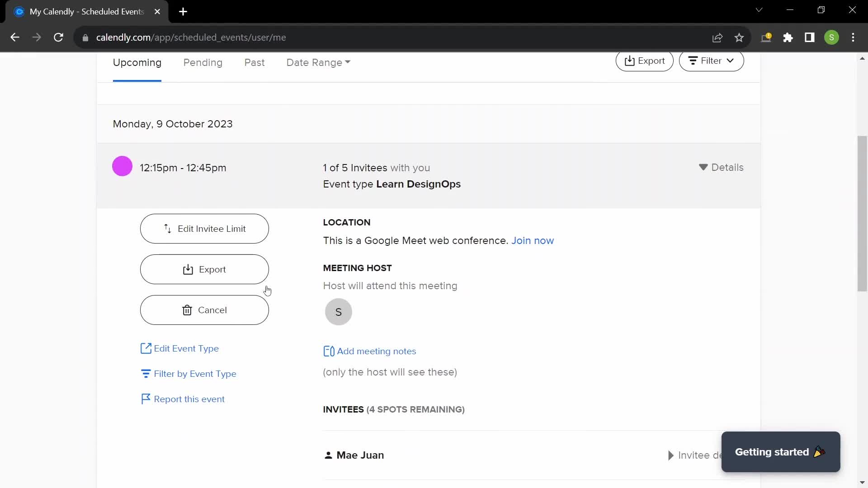Click the Filter by Event Type icon

pyautogui.click(x=146, y=374)
